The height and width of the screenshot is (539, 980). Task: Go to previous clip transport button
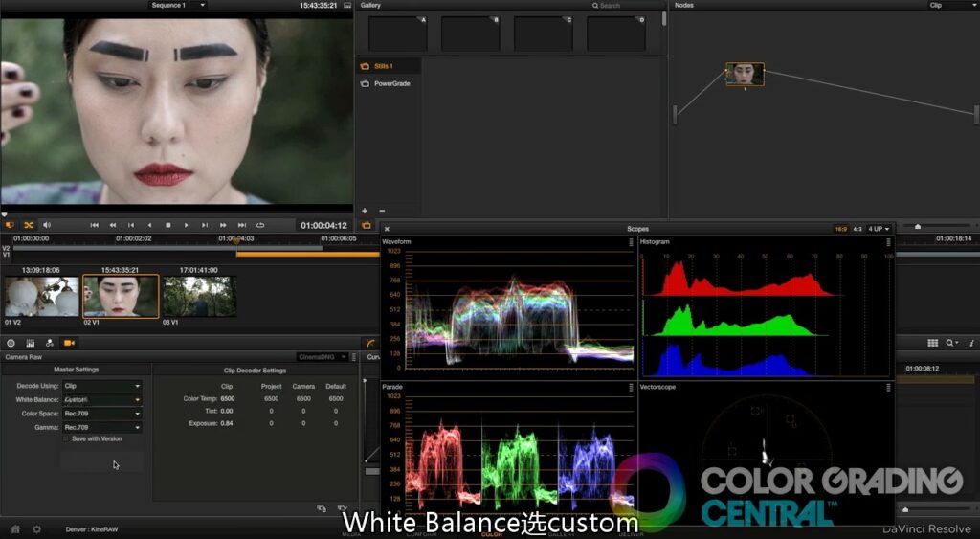click(131, 225)
